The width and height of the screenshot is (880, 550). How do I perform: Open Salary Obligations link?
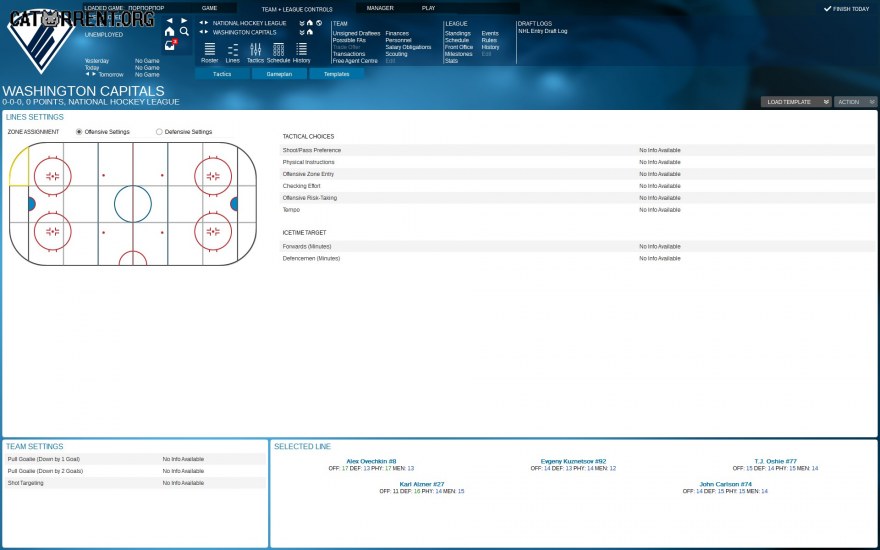point(408,47)
